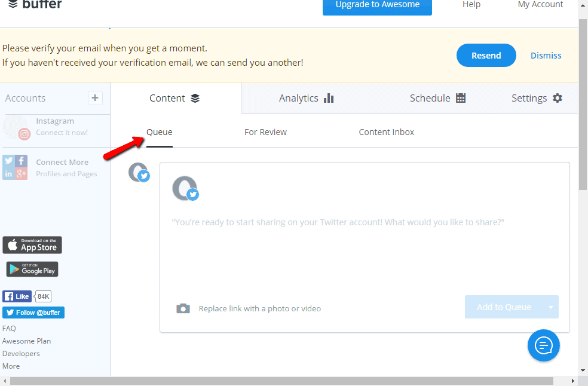Screen dimensions: 588x386
Task: Switch to the For Review sub-tab
Action: point(265,132)
